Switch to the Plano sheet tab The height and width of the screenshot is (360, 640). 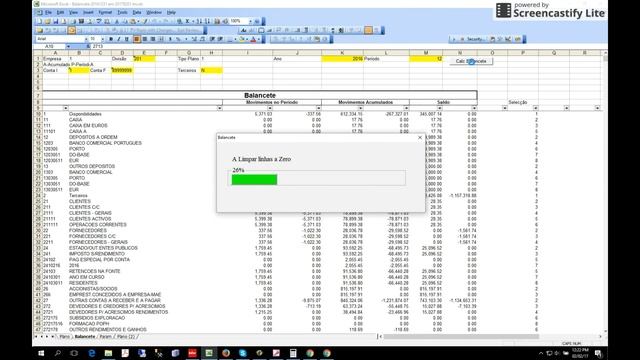(64, 336)
